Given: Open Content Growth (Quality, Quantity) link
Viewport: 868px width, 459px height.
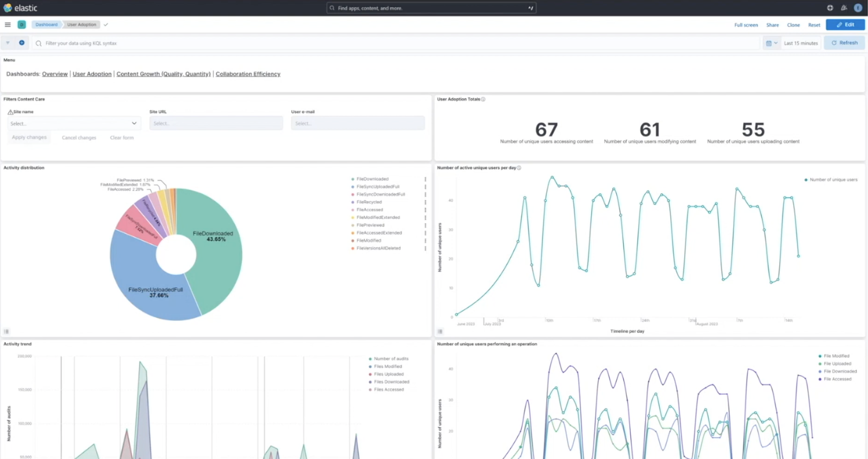Looking at the screenshot, I should (164, 74).
